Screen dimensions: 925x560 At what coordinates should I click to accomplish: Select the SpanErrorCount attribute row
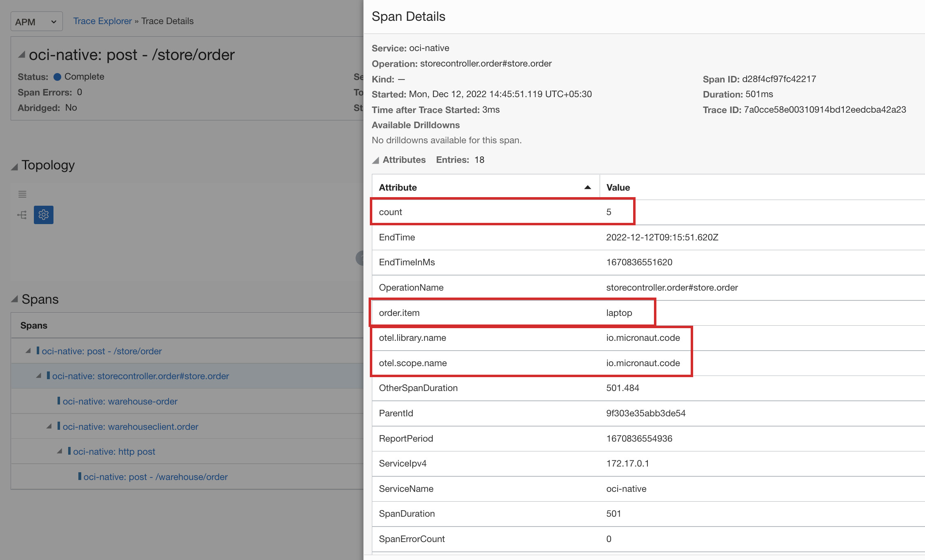click(x=648, y=539)
